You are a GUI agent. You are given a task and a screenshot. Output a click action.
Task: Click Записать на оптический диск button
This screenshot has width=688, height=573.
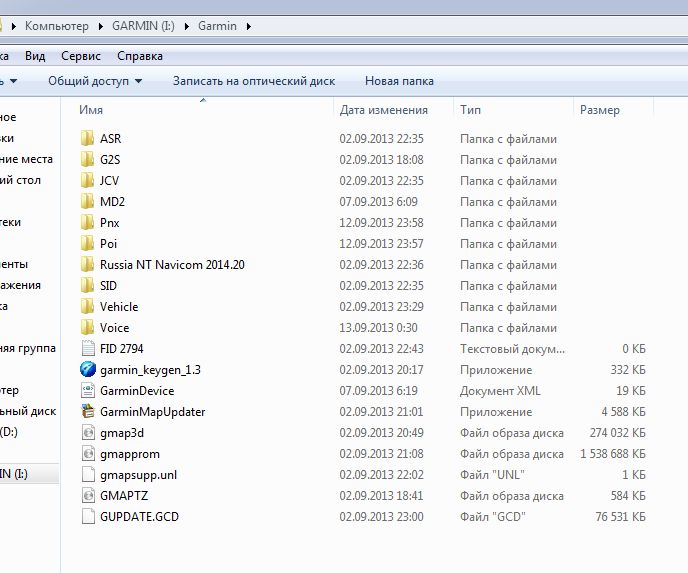[254, 81]
